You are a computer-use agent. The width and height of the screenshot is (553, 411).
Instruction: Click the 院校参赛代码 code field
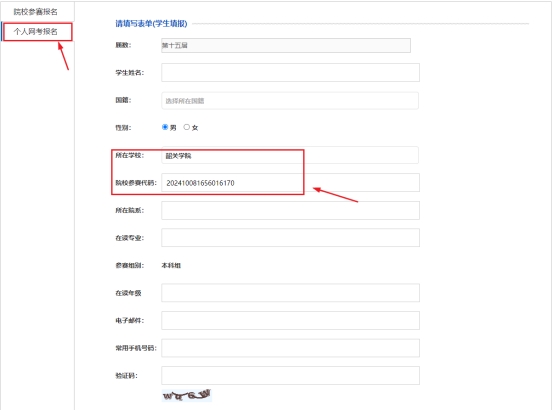[x=290, y=182]
